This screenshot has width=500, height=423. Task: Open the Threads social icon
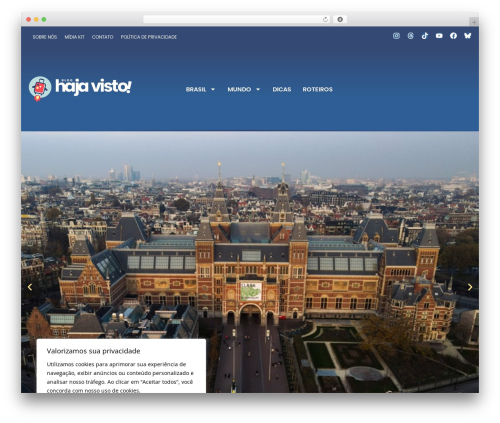410,36
